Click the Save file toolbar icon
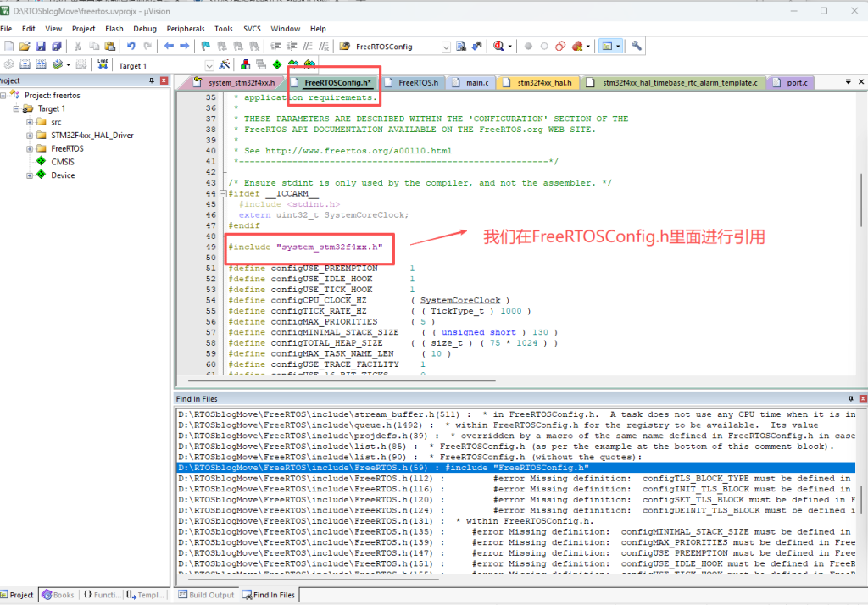Image resolution: width=868 pixels, height=605 pixels. point(40,46)
